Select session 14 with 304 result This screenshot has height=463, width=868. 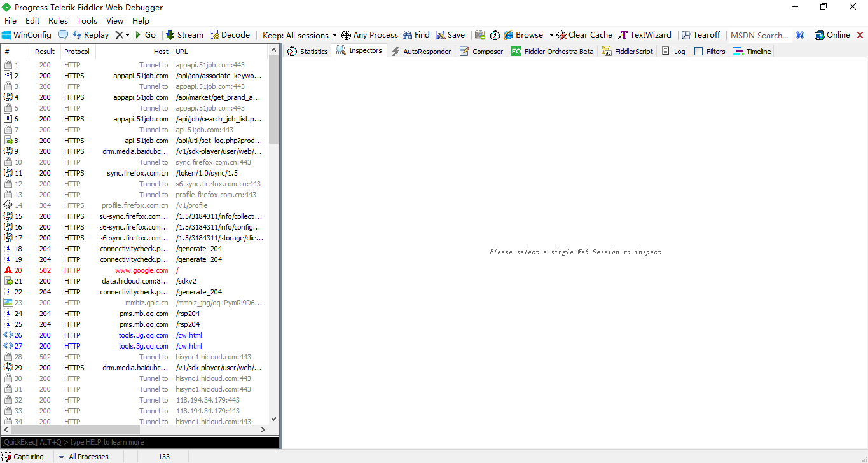click(135, 205)
